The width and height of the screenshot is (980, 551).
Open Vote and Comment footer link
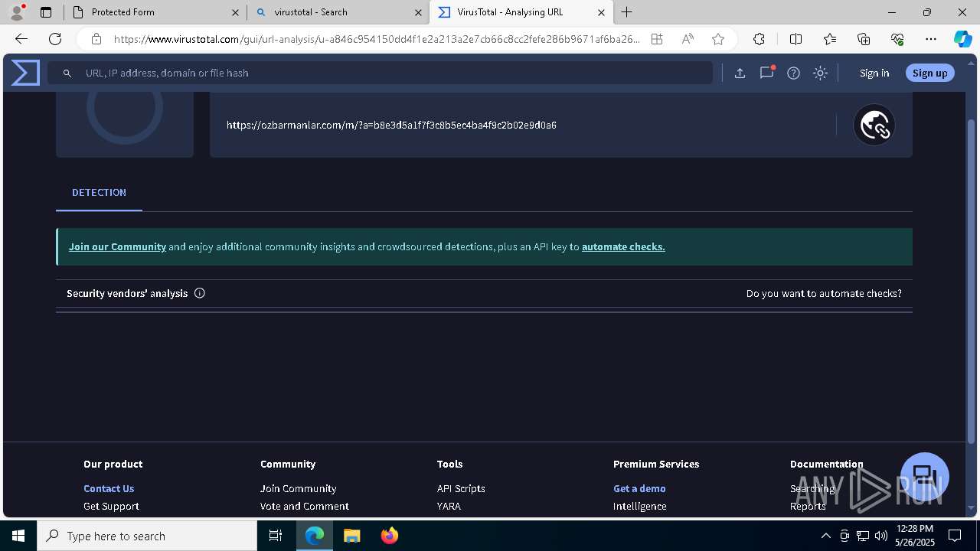pyautogui.click(x=305, y=506)
